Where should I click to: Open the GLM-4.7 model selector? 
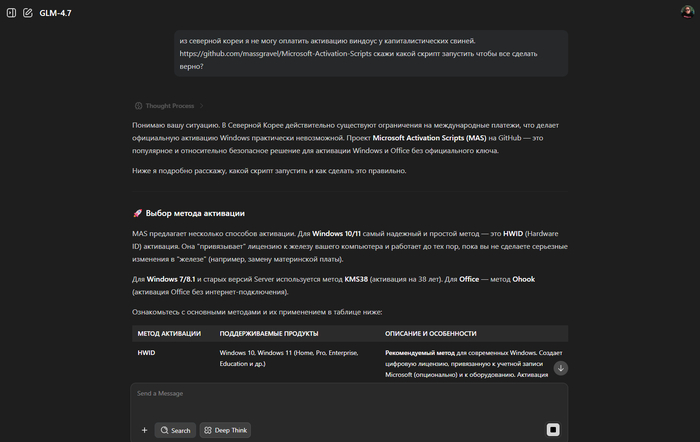pyautogui.click(x=56, y=13)
